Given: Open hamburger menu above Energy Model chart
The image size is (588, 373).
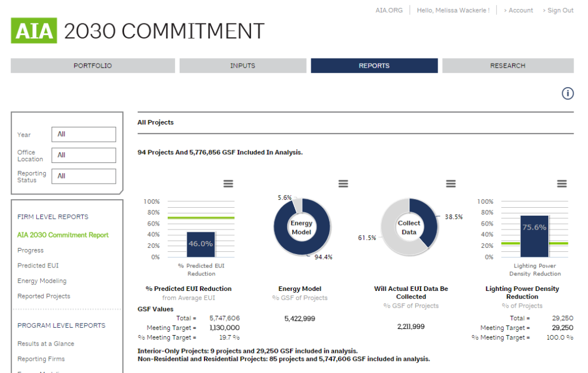Looking at the screenshot, I should 343,184.
